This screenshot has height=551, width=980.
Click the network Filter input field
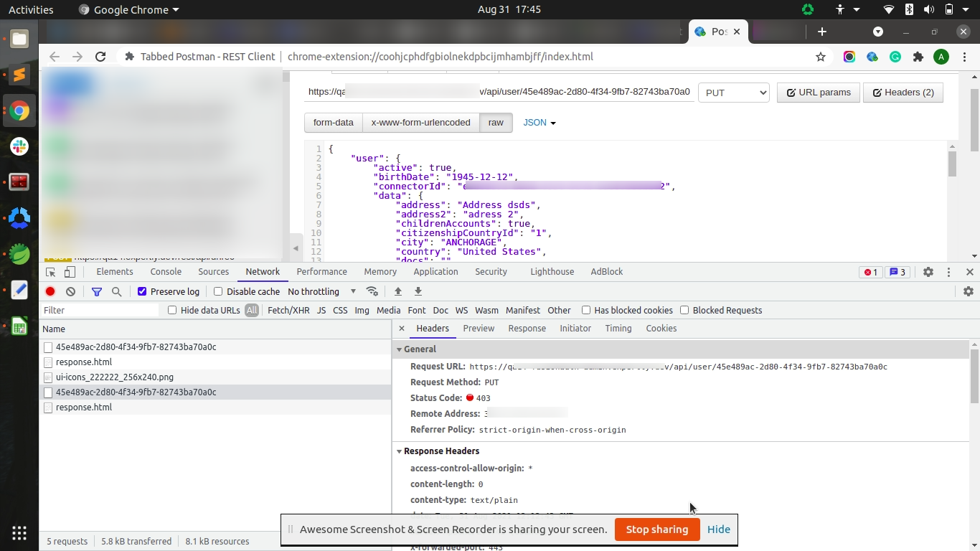pos(99,310)
